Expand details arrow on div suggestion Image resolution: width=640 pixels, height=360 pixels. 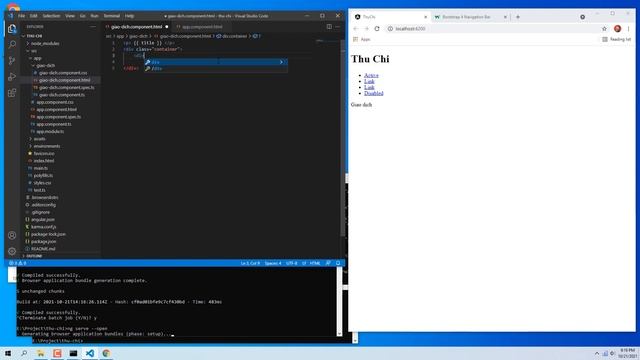(281, 62)
